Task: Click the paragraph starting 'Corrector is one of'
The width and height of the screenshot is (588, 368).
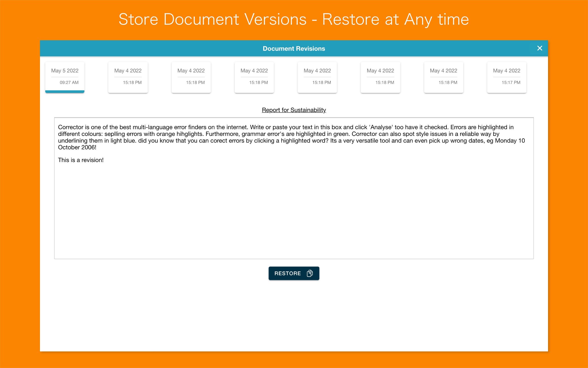Action: click(x=291, y=137)
